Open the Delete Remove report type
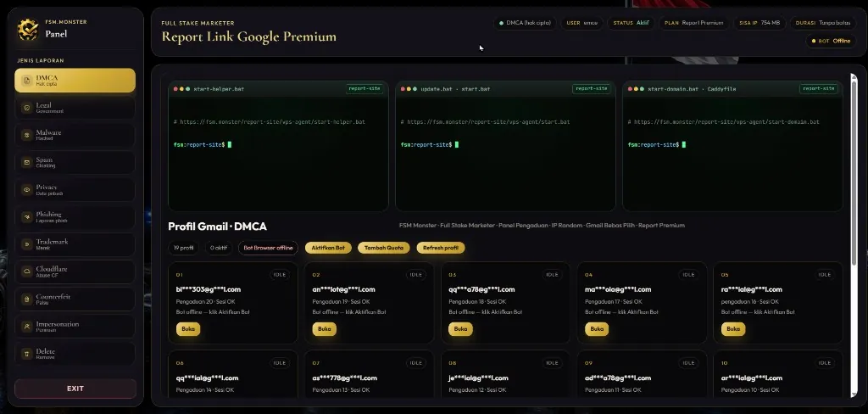 click(x=75, y=354)
